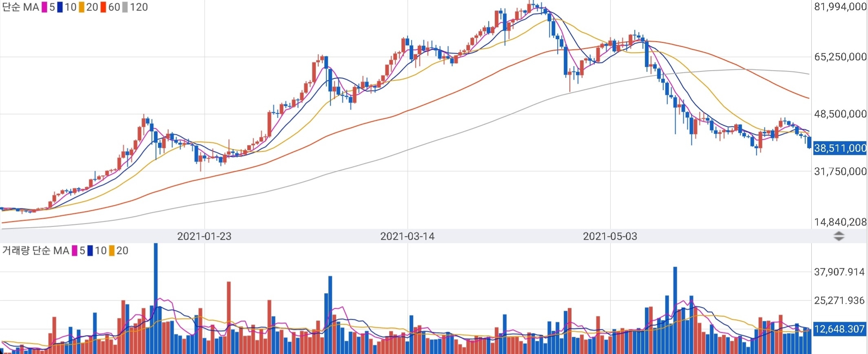This screenshot has width=868, height=354.
Task: Open the 거래량 단순 MA indicator label
Action: point(35,251)
